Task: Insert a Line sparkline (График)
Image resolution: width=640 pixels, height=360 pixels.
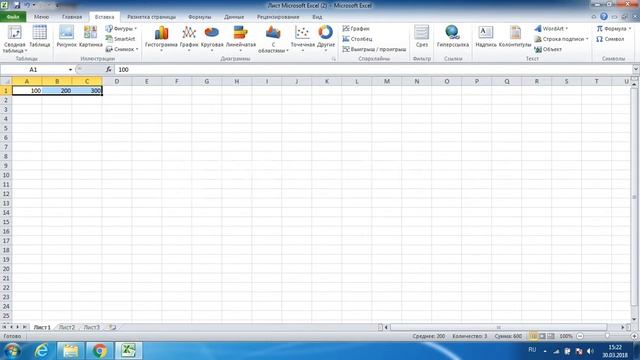Action: [356, 29]
